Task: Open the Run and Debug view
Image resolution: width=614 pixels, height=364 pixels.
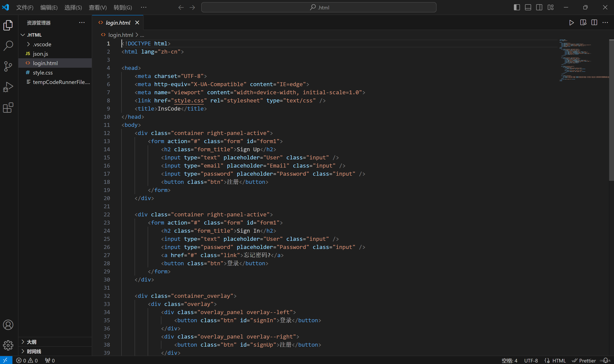Action: 8,87
